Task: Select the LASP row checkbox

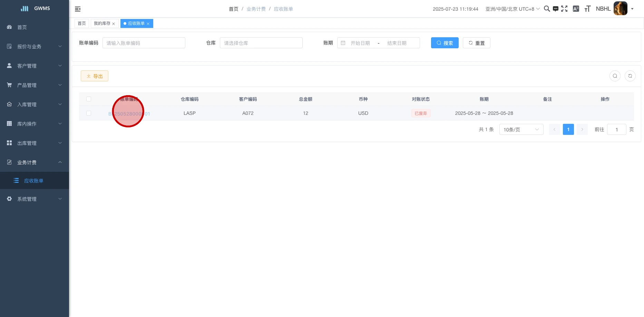Action: (89, 113)
